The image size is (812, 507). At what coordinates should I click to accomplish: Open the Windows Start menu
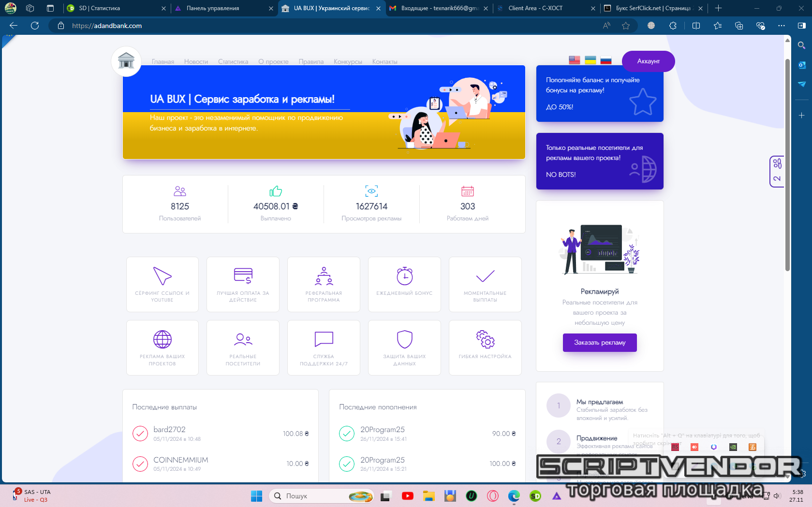[256, 496]
